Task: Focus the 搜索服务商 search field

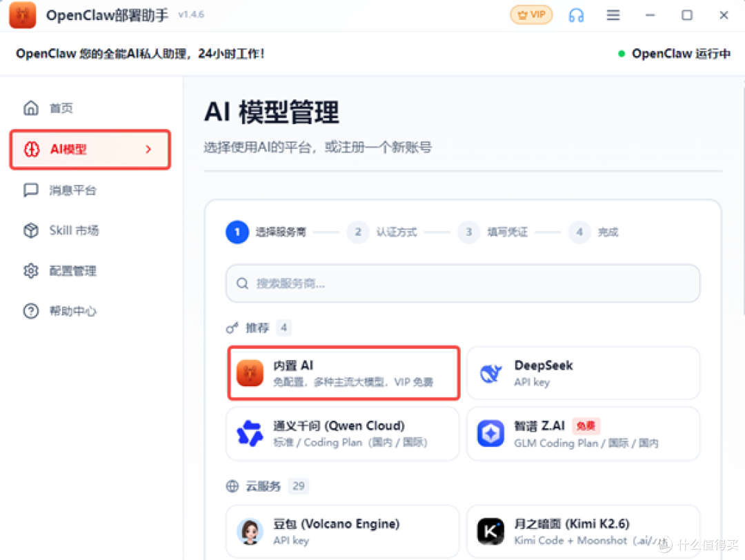Action: 463,283
